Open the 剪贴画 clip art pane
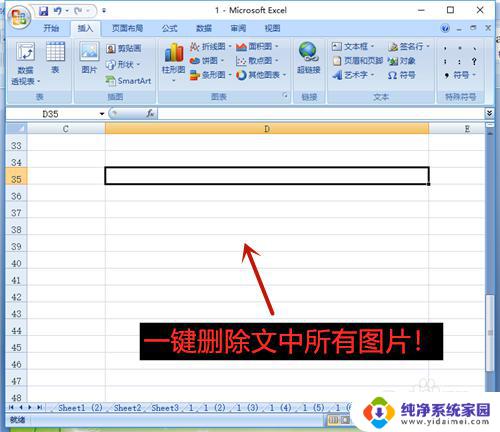Image resolution: width=500 pixels, height=432 pixels. 124,49
